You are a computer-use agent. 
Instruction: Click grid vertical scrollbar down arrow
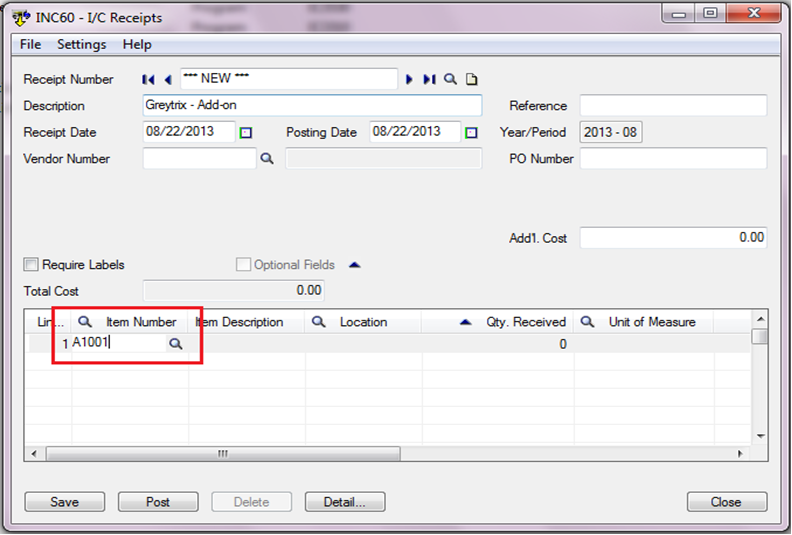[x=760, y=436]
